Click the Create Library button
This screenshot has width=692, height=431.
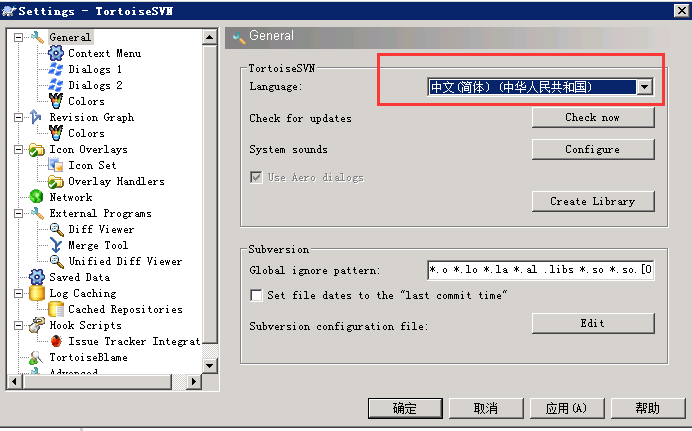(x=593, y=201)
